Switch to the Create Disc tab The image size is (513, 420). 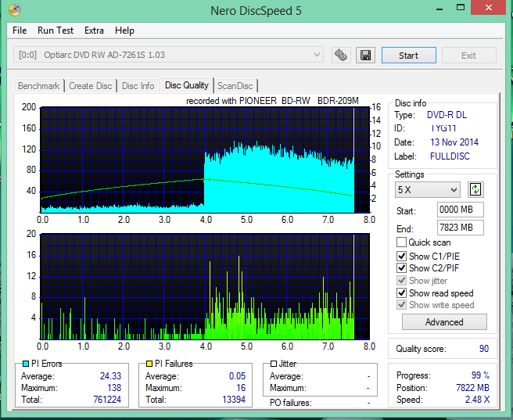91,86
